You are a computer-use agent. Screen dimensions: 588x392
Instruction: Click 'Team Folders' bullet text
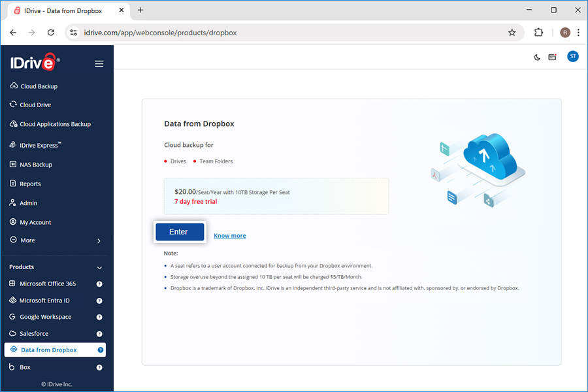pos(216,161)
